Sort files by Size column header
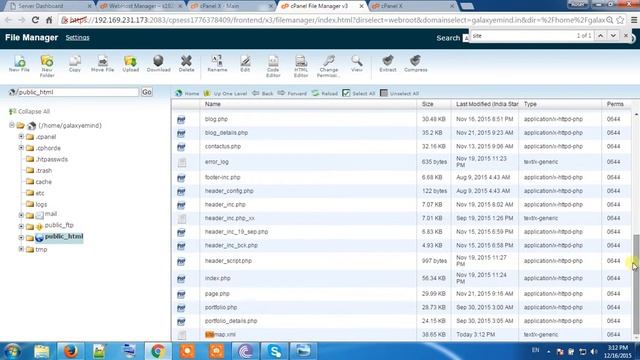This screenshot has width=640, height=360. pos(427,104)
